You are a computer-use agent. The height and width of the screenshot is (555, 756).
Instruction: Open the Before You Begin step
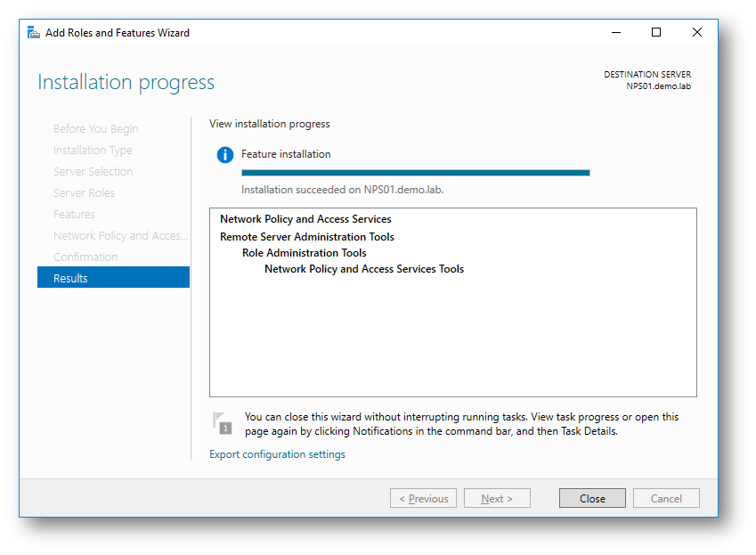[x=95, y=128]
